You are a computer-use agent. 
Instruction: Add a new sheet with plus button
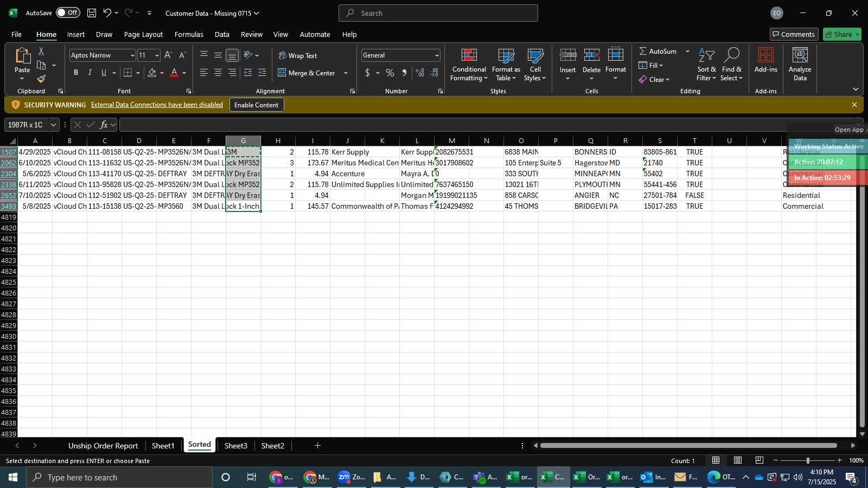point(317,446)
